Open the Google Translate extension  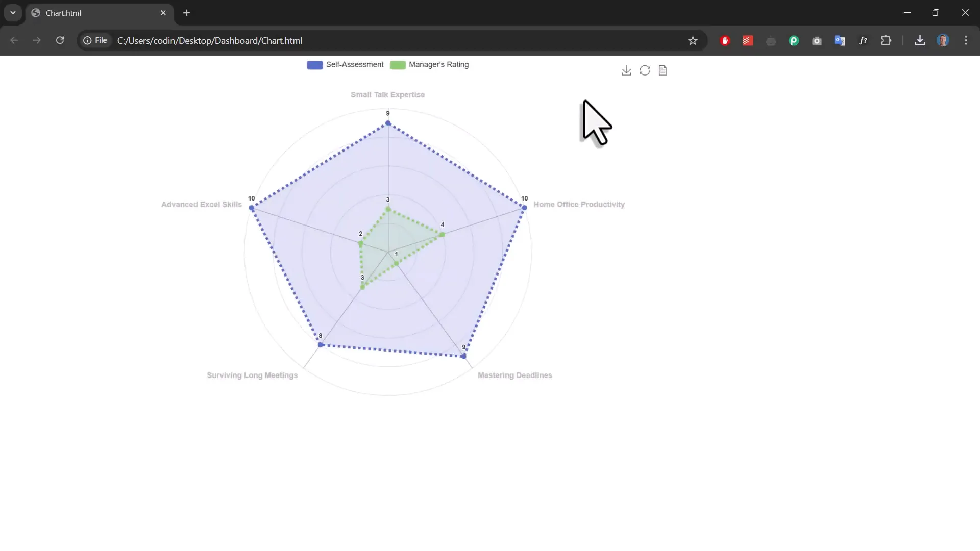click(x=840, y=40)
